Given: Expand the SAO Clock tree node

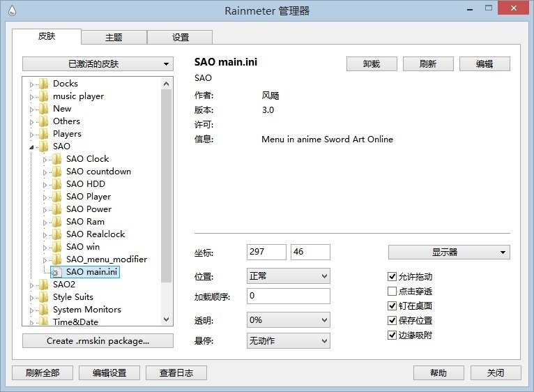Looking at the screenshot, I should click(45, 160).
